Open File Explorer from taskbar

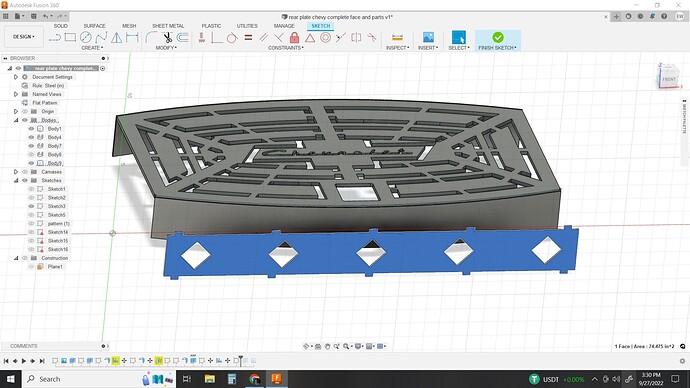pyautogui.click(x=210, y=379)
